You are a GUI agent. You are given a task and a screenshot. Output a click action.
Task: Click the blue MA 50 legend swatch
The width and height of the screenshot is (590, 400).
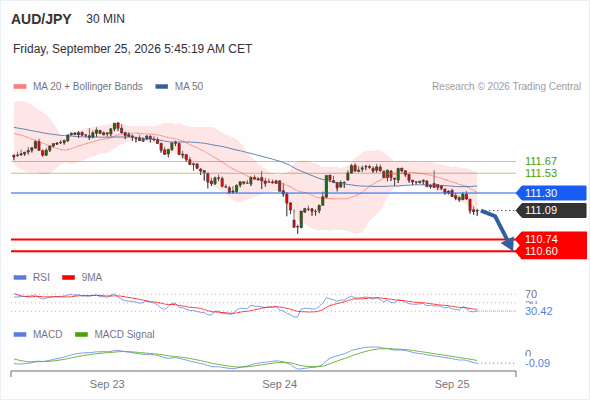point(162,87)
